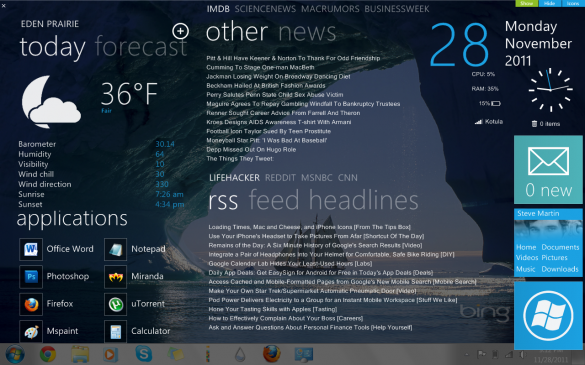Open Downloads in Steve Martin tile

560,269
